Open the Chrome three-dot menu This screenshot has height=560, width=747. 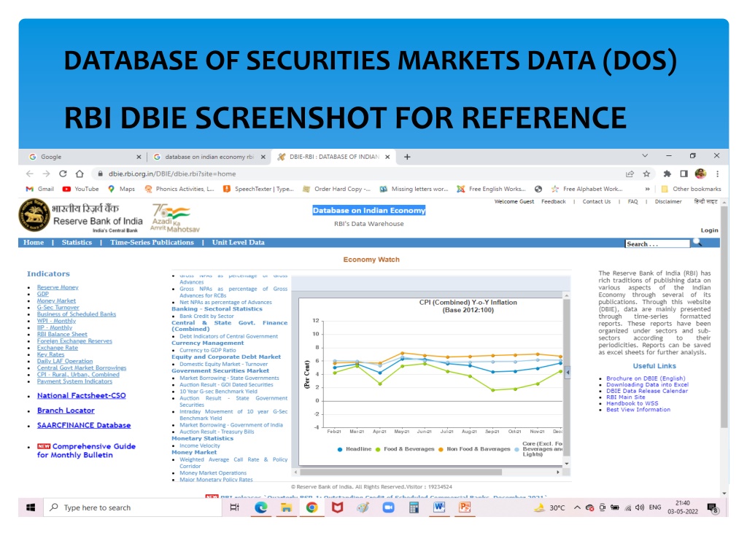point(718,174)
